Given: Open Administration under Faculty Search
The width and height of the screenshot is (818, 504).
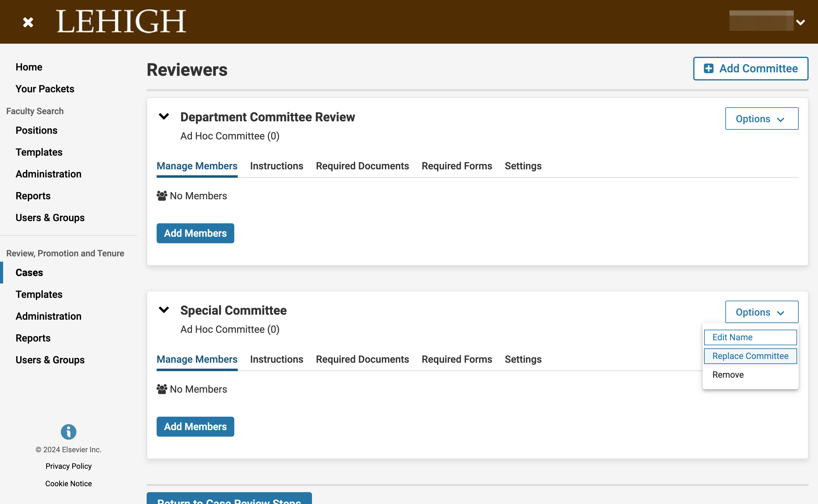Looking at the screenshot, I should coord(48,174).
